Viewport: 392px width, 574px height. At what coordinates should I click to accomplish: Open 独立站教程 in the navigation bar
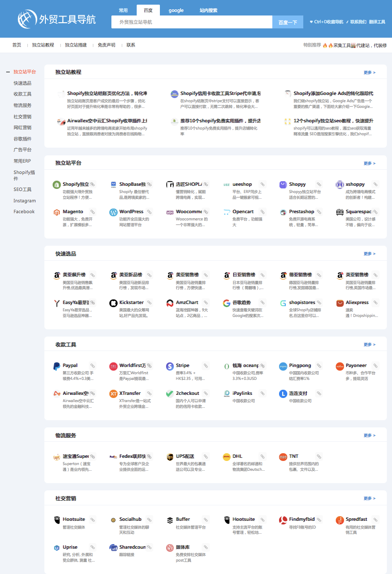point(43,45)
